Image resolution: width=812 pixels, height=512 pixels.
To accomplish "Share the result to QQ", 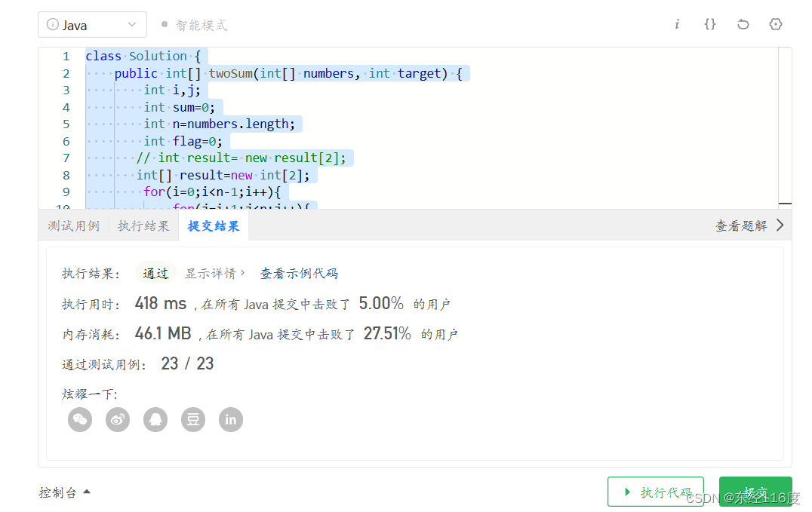I will [155, 419].
